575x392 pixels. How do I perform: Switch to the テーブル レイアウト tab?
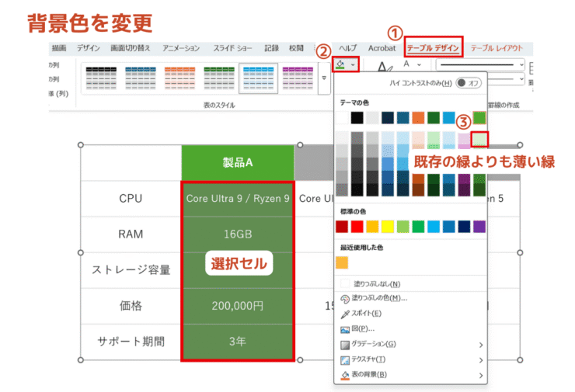497,48
